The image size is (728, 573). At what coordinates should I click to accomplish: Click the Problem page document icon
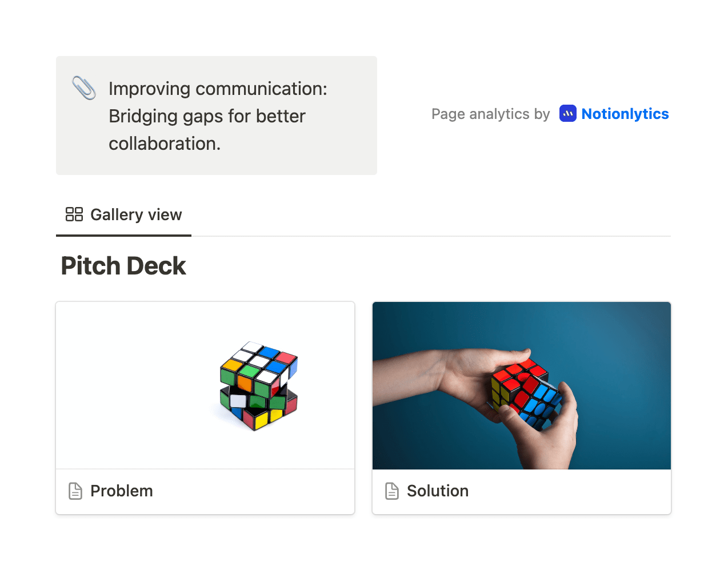[75, 491]
